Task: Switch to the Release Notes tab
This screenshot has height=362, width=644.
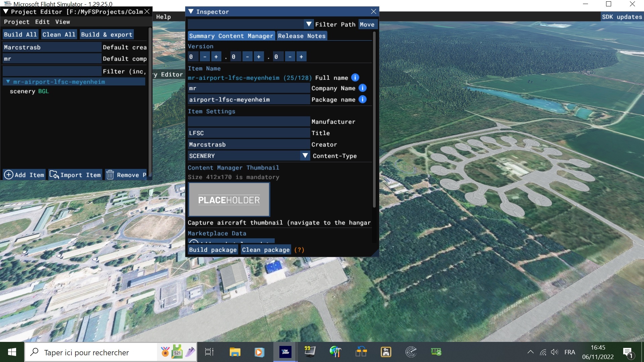Action: click(x=302, y=36)
